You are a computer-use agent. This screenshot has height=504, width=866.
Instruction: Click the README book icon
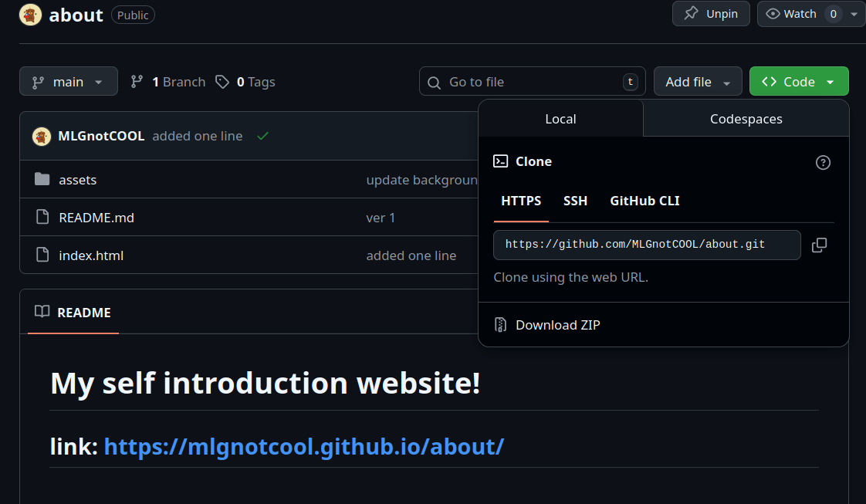point(42,311)
